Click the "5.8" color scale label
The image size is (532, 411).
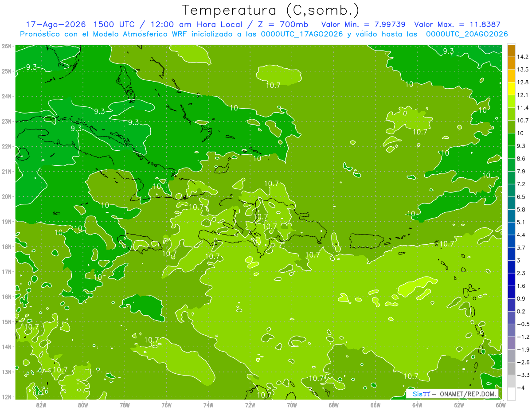point(521,210)
